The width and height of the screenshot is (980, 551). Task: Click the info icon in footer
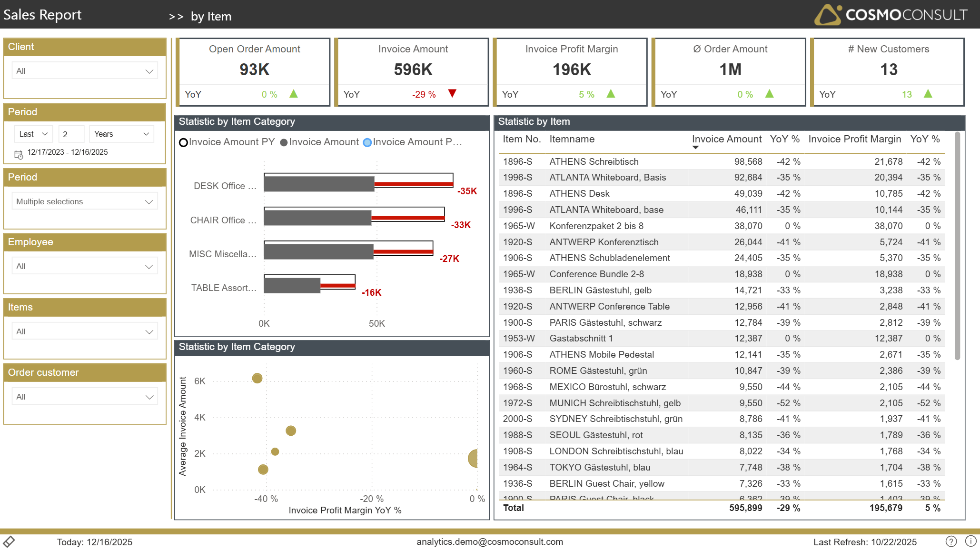[x=970, y=541]
